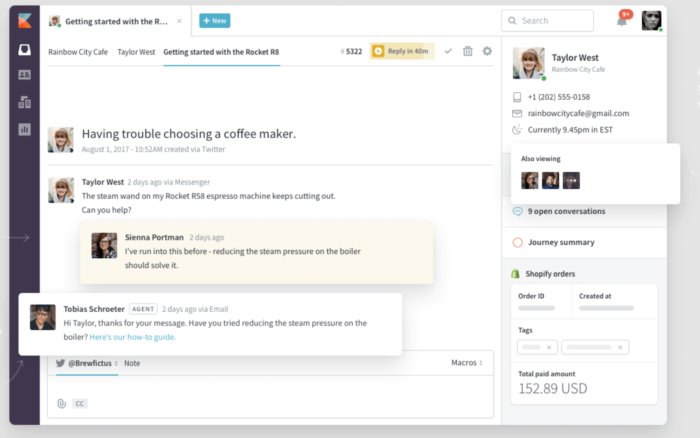This screenshot has width=700, height=438.
Task: Open conversation settings gear icon
Action: (487, 51)
